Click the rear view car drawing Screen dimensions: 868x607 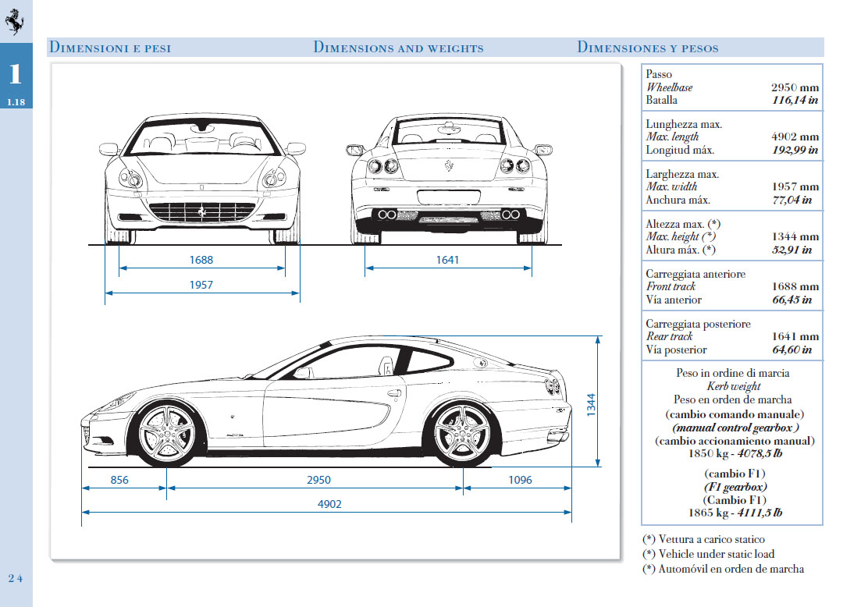coord(449,178)
